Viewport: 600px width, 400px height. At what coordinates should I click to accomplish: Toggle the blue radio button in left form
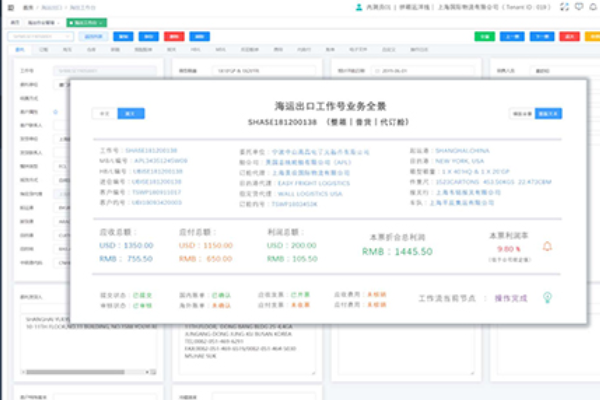[x=56, y=112]
